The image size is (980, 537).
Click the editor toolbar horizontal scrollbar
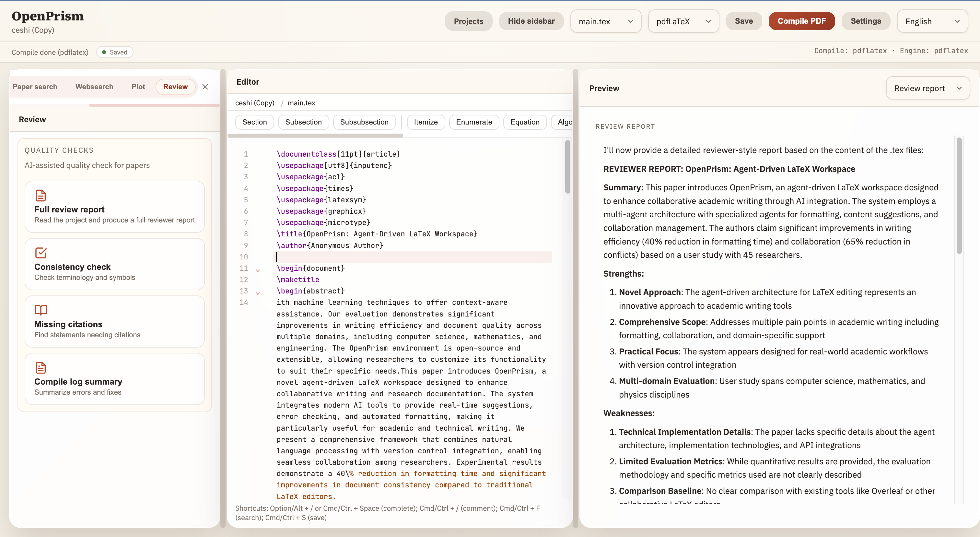tap(315, 136)
